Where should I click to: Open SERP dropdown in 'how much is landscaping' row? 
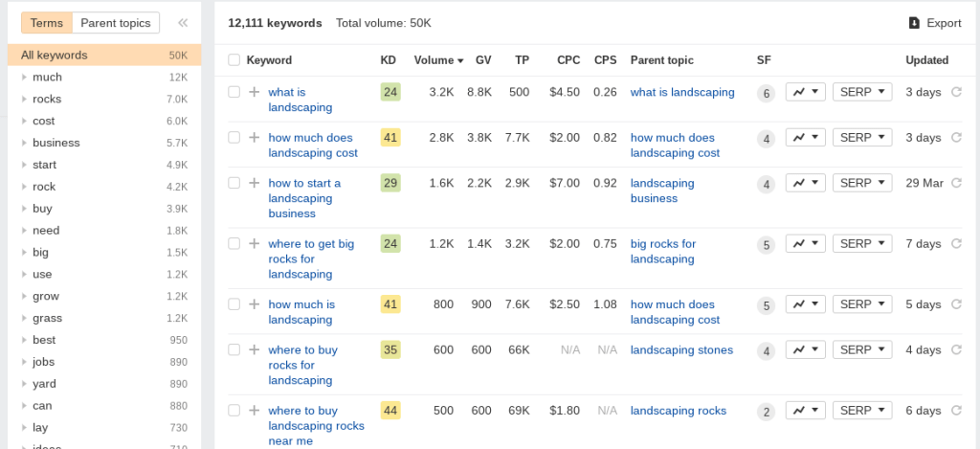click(x=862, y=304)
